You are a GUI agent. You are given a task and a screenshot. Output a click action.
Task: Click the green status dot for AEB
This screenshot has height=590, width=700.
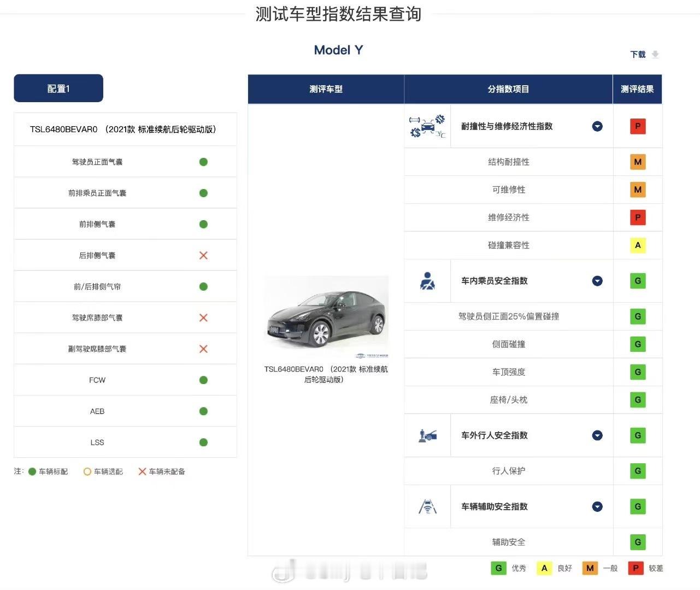pyautogui.click(x=203, y=411)
